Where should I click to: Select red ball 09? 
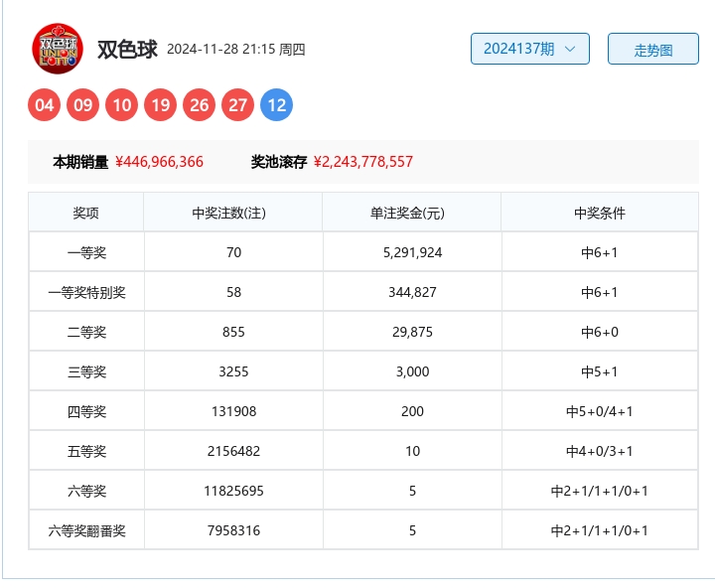[x=83, y=105]
